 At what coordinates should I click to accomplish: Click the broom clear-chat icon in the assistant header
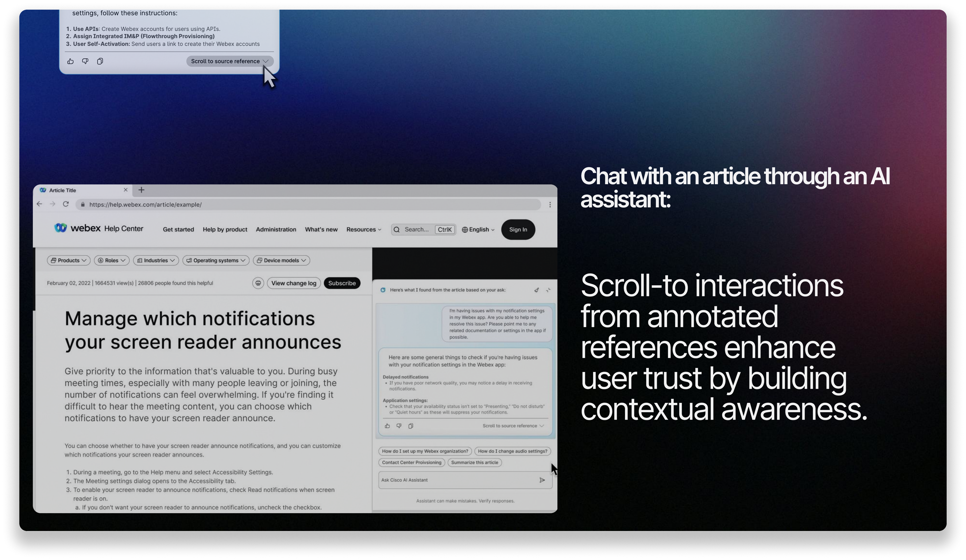click(x=536, y=290)
